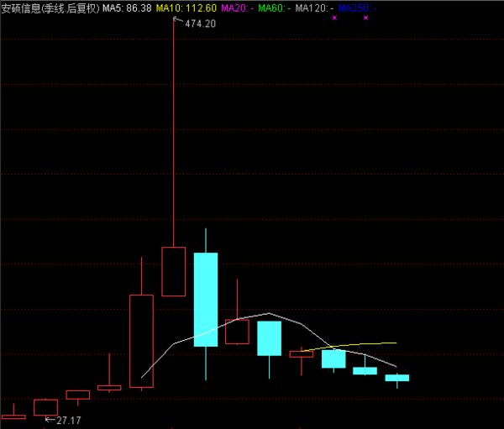Click the magenta marker beneath the MA250 label
This screenshot has width=504, height=429.
tap(365, 18)
